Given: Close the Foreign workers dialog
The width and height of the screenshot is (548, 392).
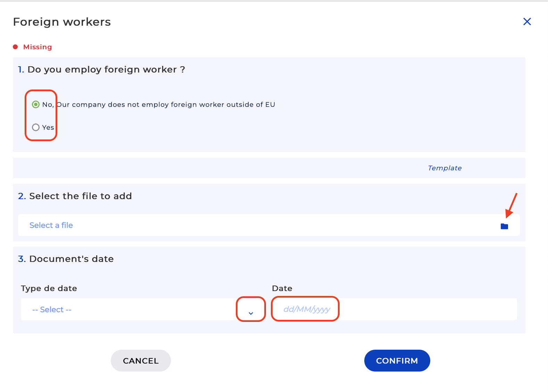Looking at the screenshot, I should 527,22.
